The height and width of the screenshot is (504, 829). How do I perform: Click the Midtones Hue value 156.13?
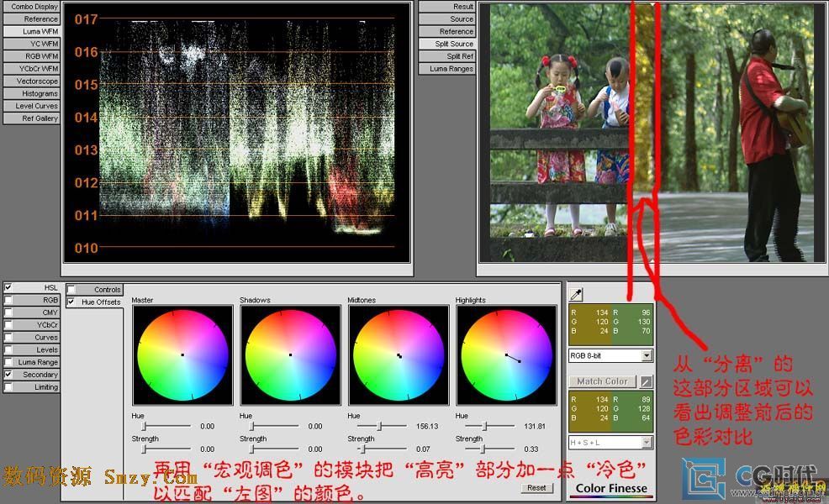(x=426, y=427)
